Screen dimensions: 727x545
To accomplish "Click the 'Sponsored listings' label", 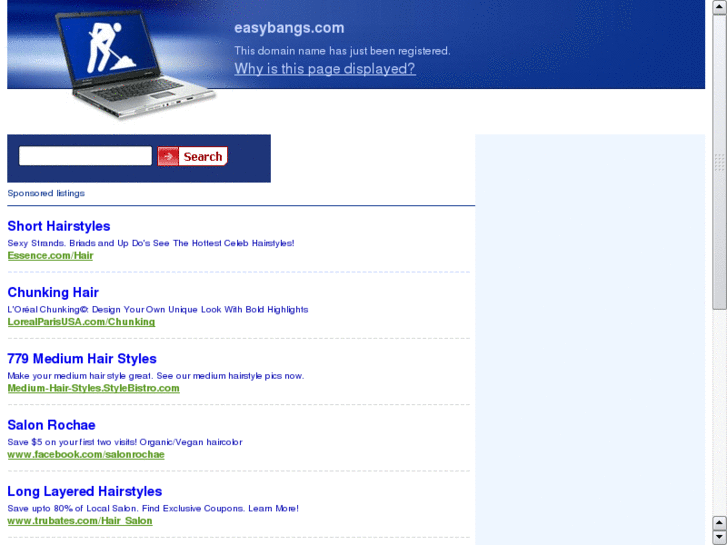I will 46,193.
